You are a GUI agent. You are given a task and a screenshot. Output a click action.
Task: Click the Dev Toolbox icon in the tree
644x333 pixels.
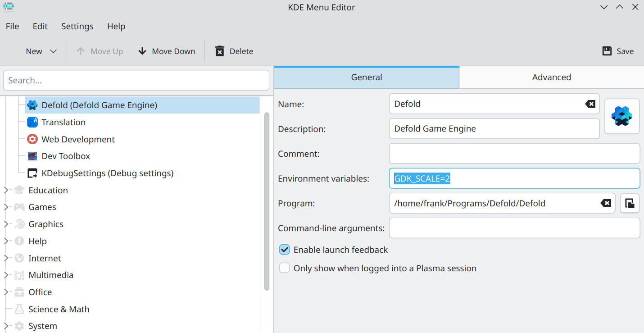click(32, 156)
